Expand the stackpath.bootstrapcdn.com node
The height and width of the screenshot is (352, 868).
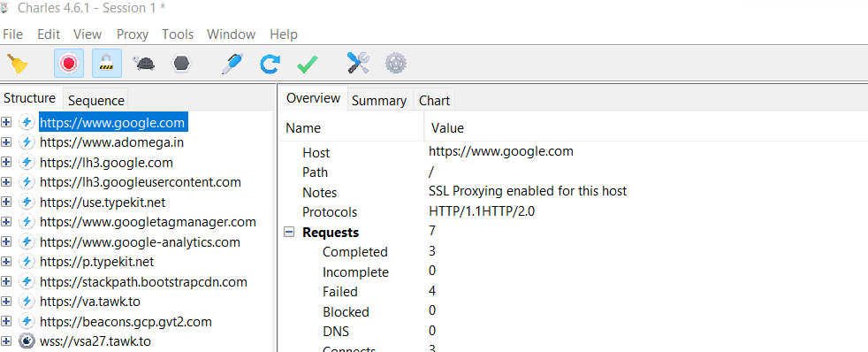pos(6,282)
